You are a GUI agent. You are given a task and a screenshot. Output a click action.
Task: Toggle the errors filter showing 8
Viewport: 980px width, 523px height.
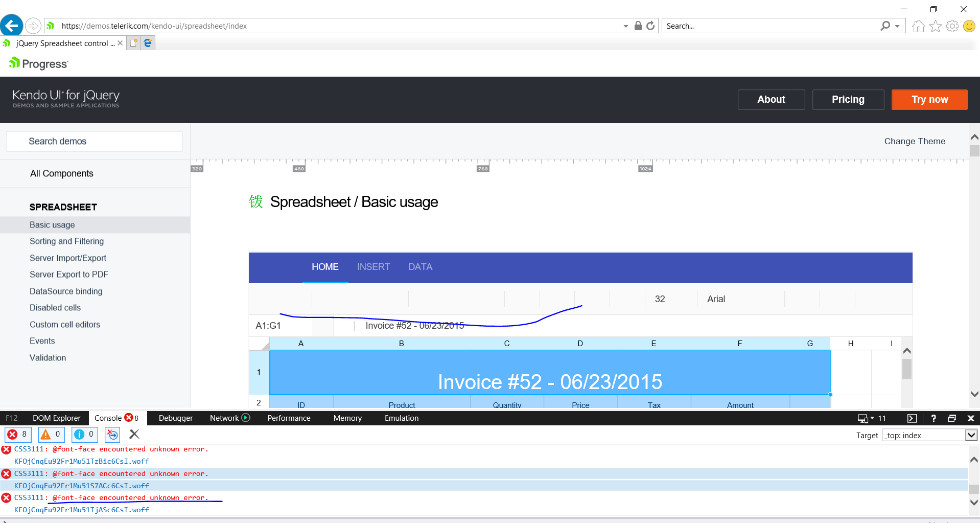18,435
